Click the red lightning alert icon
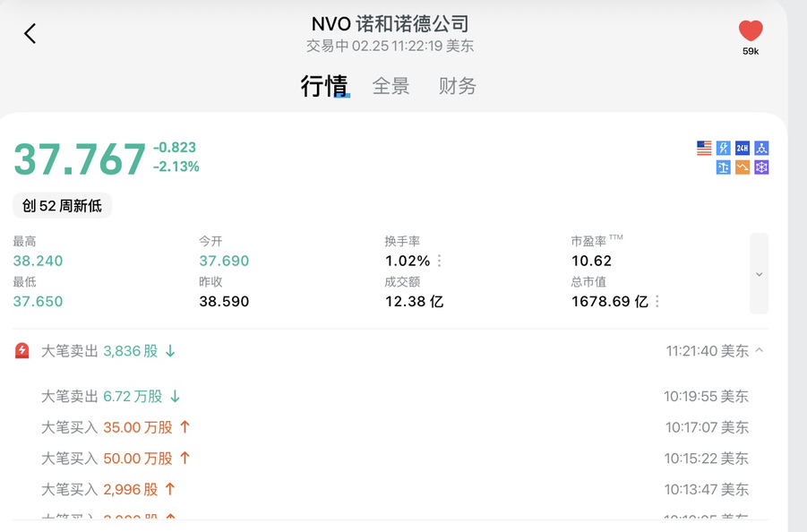 [x=22, y=351]
